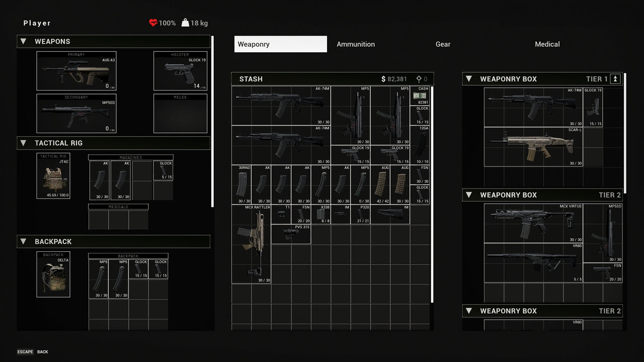Select the JTAC tactical rig
The height and width of the screenshot is (362, 644).
click(x=53, y=175)
